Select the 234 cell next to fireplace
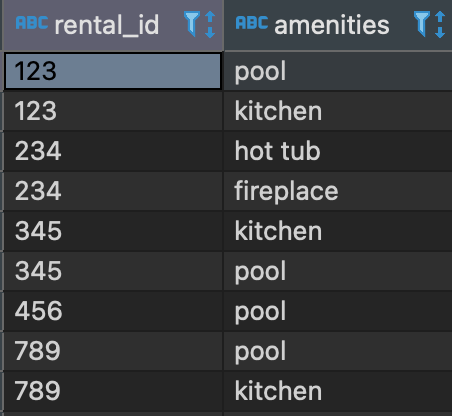This screenshot has width=452, height=416. [113, 191]
